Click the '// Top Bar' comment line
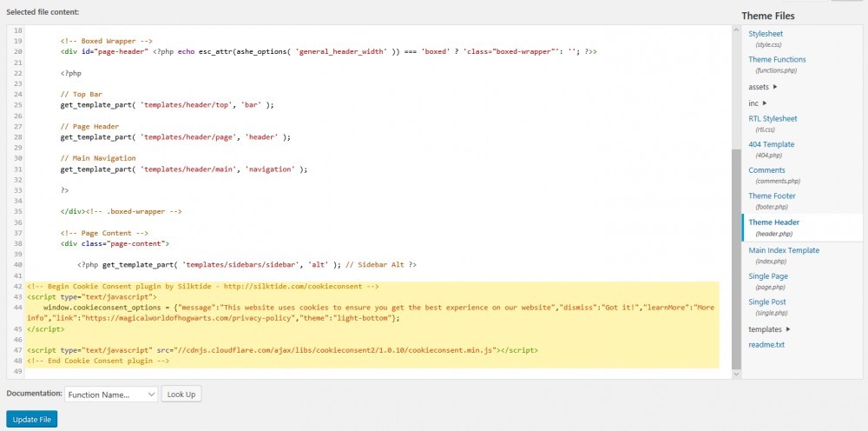This screenshot has height=431, width=868. coord(82,94)
